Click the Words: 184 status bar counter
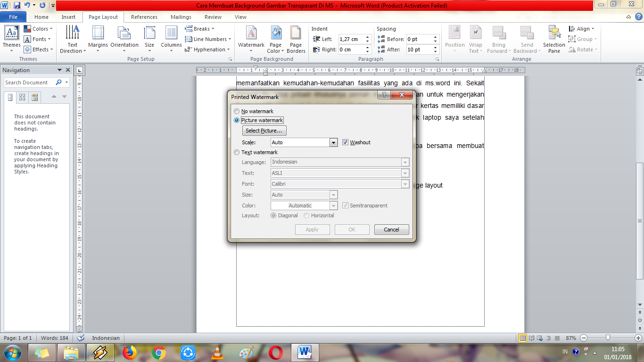Screen dimensions: 644x362 (x=54, y=338)
